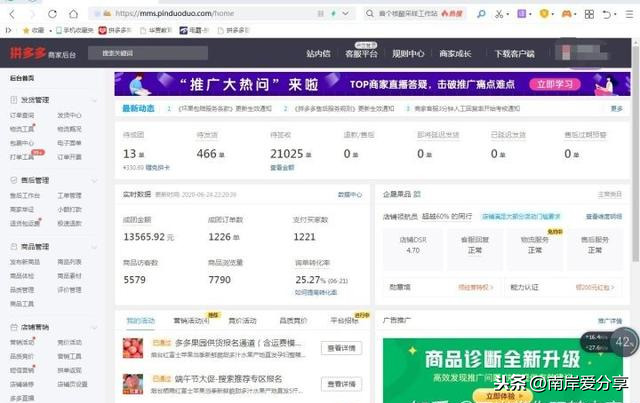Click the star favorites bookmark icon
The image size is (640, 403).
pyautogui.click(x=26, y=30)
